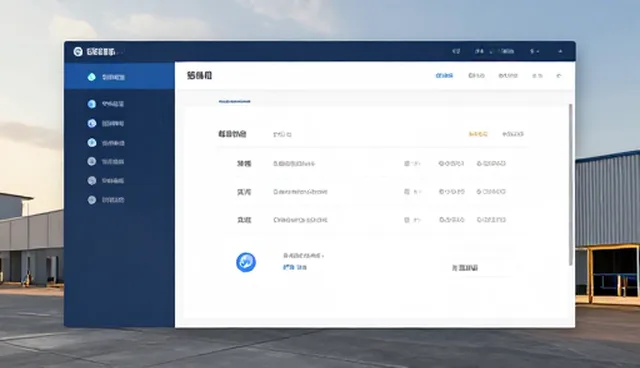Click the circular app logo in title bar
This screenshot has width=640, height=368.
pyautogui.click(x=78, y=52)
